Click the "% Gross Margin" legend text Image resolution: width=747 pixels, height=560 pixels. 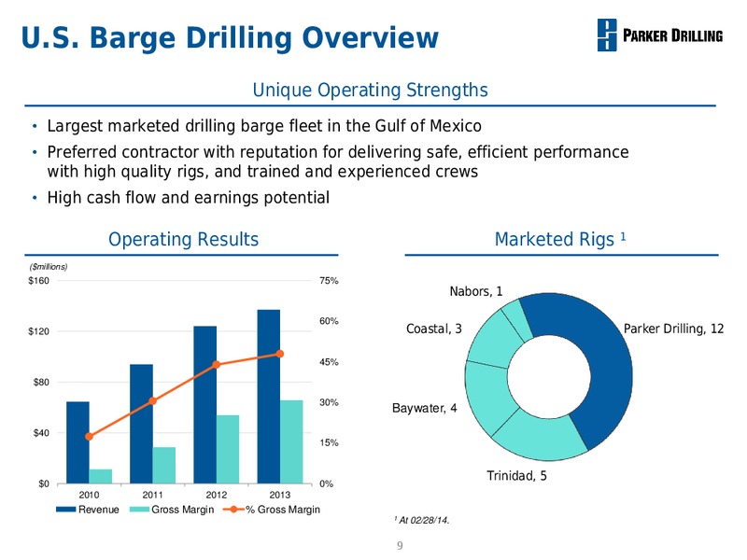coord(283,510)
